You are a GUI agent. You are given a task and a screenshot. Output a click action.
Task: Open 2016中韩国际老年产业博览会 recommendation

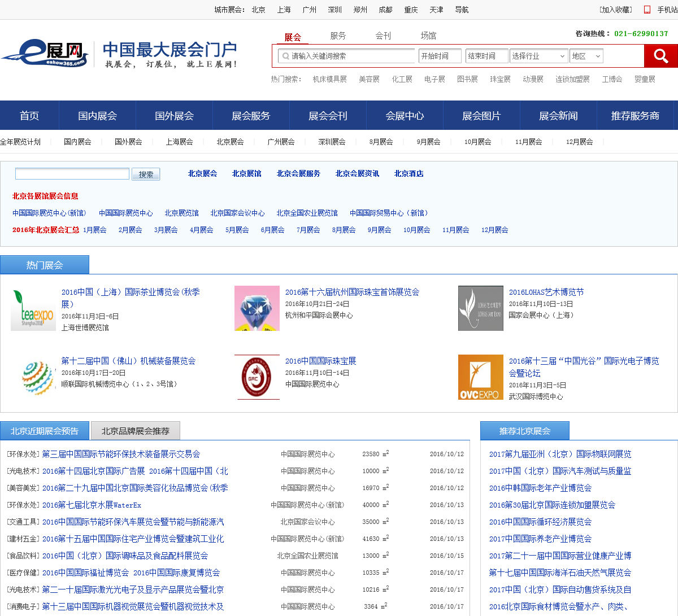pos(541,488)
